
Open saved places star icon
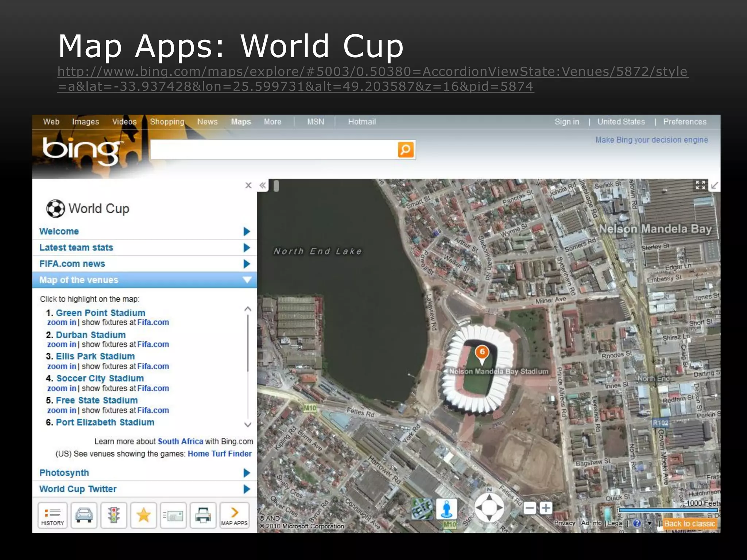[144, 515]
